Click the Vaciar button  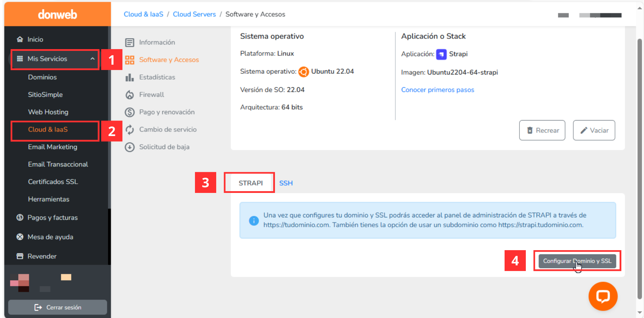point(594,130)
